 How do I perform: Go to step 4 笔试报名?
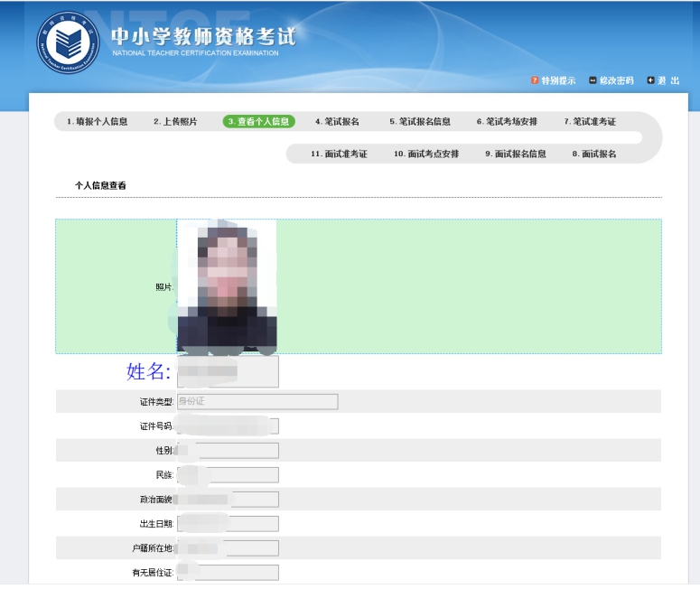(337, 121)
